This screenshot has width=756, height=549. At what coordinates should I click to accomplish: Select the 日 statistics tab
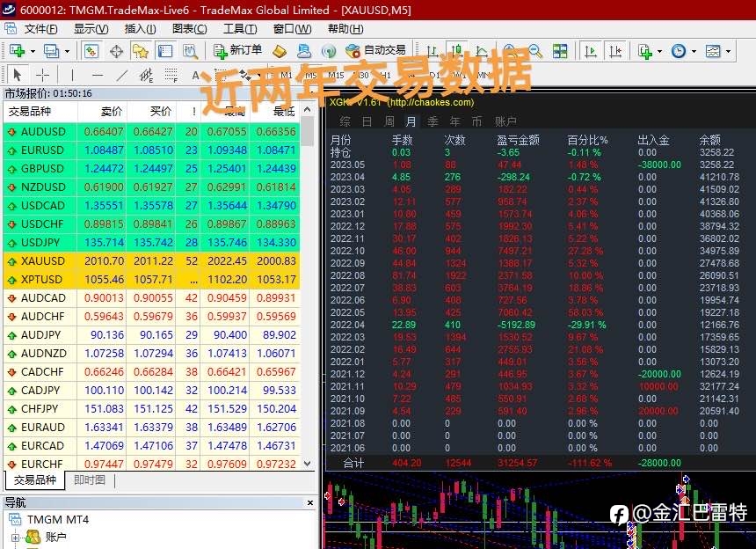(367, 121)
